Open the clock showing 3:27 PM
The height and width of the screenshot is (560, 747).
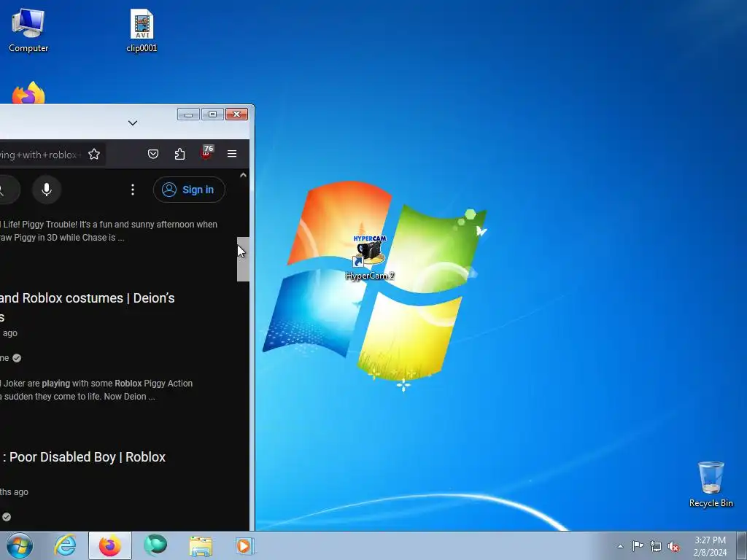click(710, 546)
